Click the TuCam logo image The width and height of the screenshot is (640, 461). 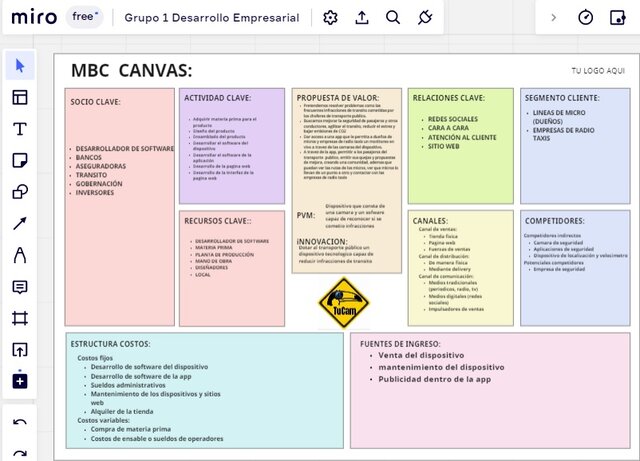click(344, 303)
